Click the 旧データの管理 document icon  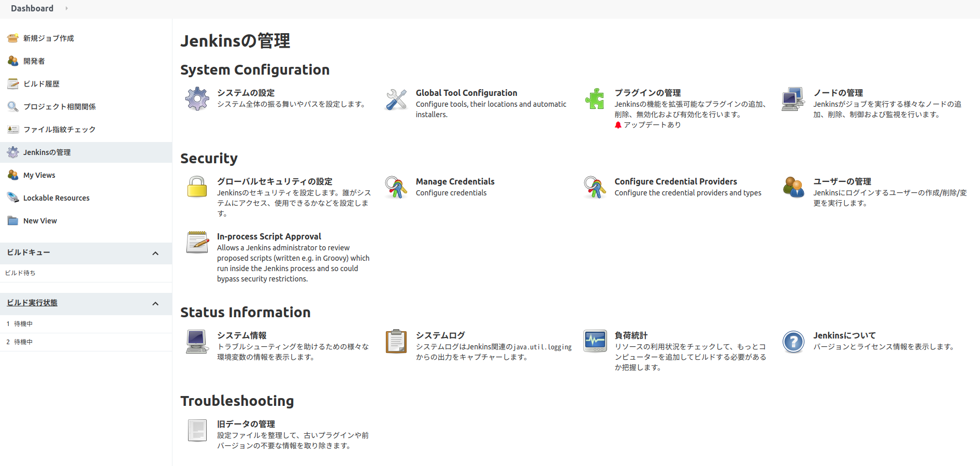click(197, 430)
